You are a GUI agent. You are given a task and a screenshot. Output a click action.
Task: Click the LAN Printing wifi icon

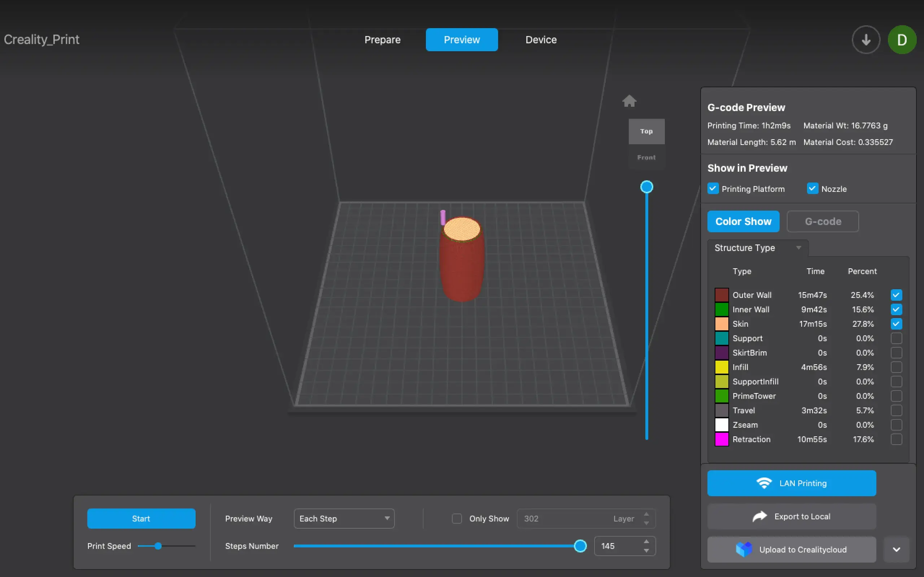tap(764, 483)
